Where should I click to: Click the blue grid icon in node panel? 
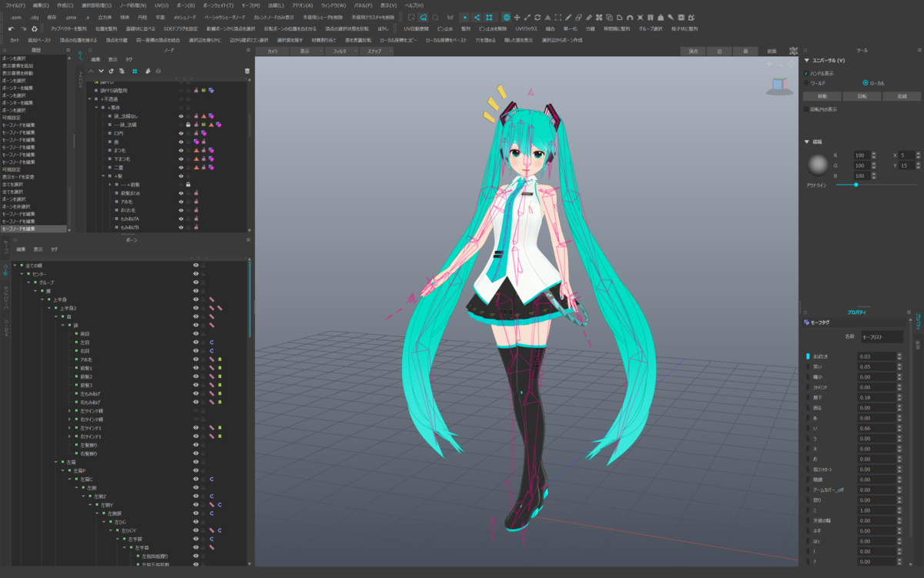(135, 71)
